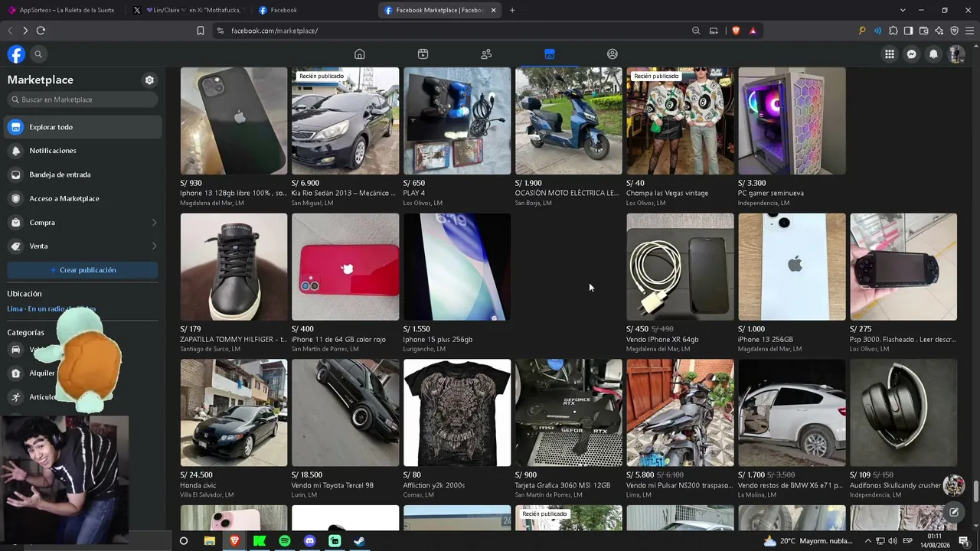This screenshot has width=980, height=551.
Task: Reload the page
Action: 41,31
